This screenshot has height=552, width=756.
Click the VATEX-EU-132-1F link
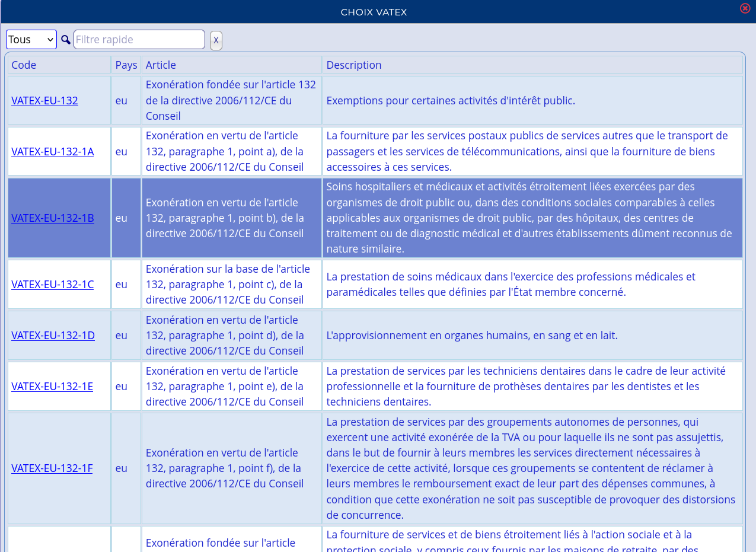pos(52,468)
